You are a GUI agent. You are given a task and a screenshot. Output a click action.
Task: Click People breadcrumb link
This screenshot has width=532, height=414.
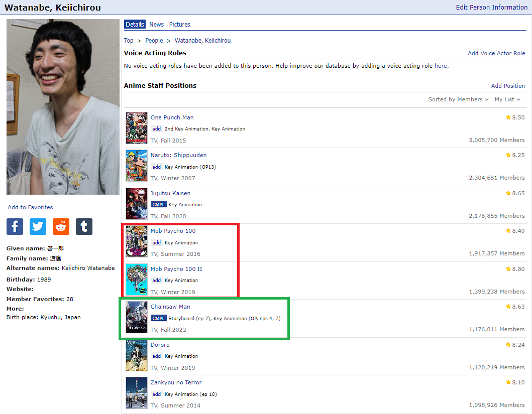pos(154,41)
